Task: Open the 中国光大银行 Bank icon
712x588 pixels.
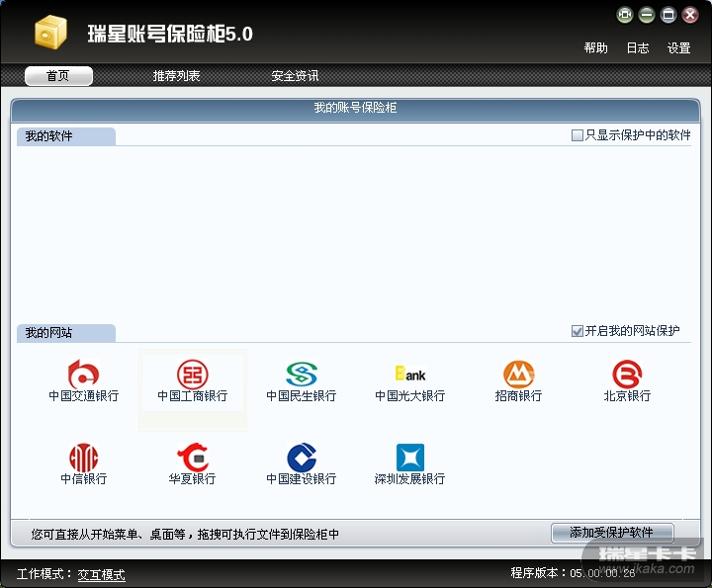Action: [410, 374]
